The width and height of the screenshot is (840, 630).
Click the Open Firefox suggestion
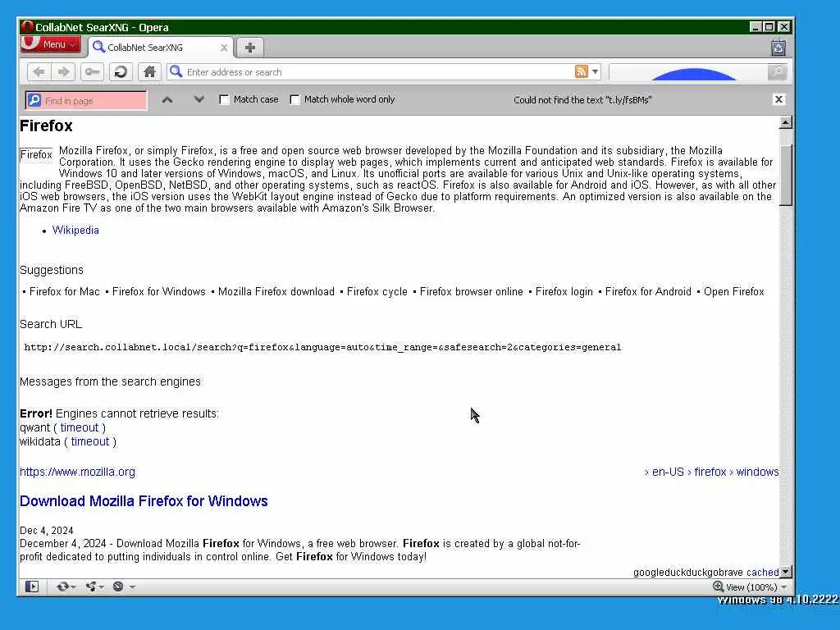click(x=734, y=291)
